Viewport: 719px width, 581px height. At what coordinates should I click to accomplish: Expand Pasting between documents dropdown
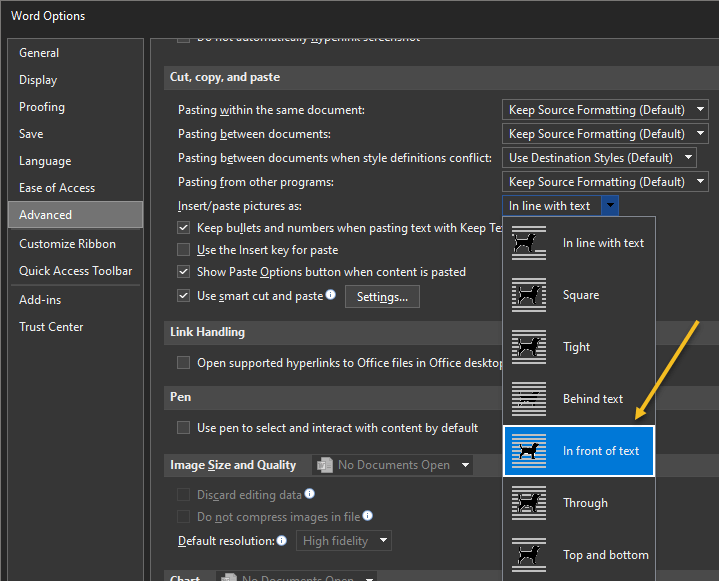pos(700,134)
